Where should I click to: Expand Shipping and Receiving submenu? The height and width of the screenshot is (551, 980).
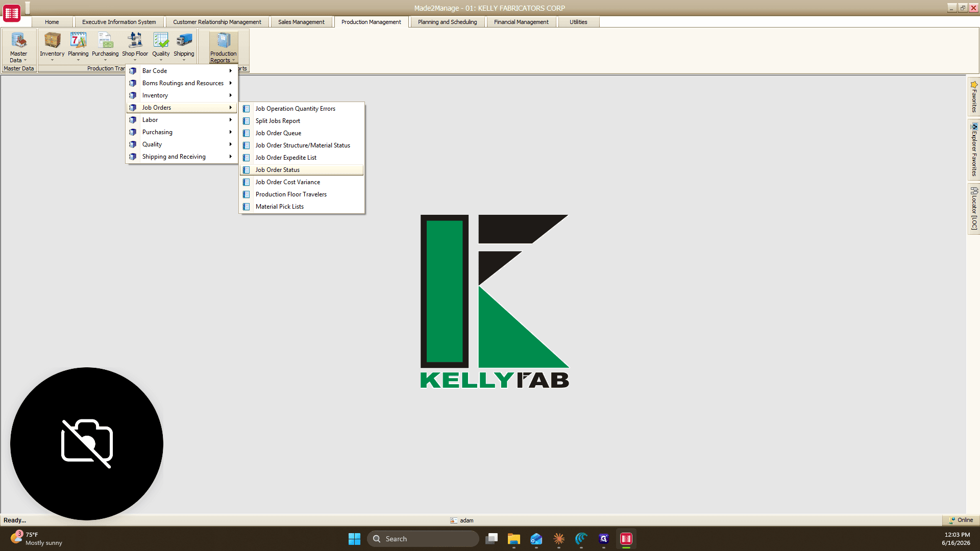(x=182, y=157)
